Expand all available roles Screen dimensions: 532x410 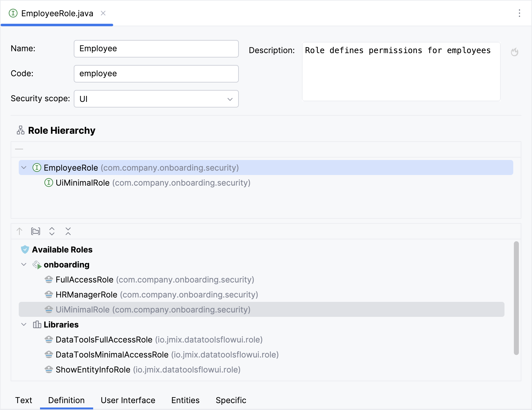click(x=52, y=231)
